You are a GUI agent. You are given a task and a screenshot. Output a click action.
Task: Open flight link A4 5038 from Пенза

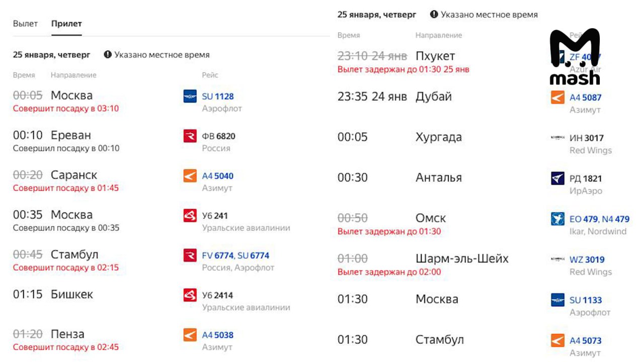click(x=218, y=335)
